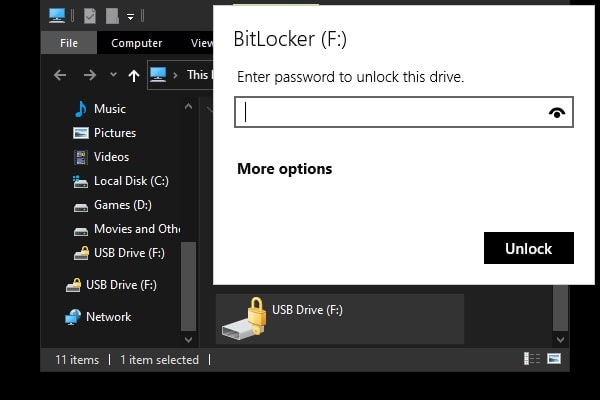Open the File menu tab
The width and height of the screenshot is (600, 400).
(x=69, y=43)
